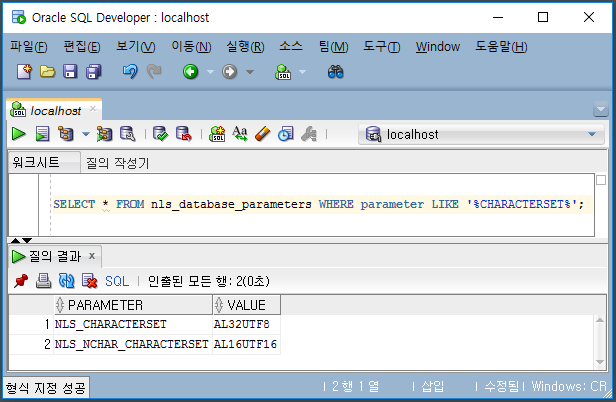The height and width of the screenshot is (402, 616).
Task: Refresh the query result with blue arrows icon
Action: click(x=66, y=281)
